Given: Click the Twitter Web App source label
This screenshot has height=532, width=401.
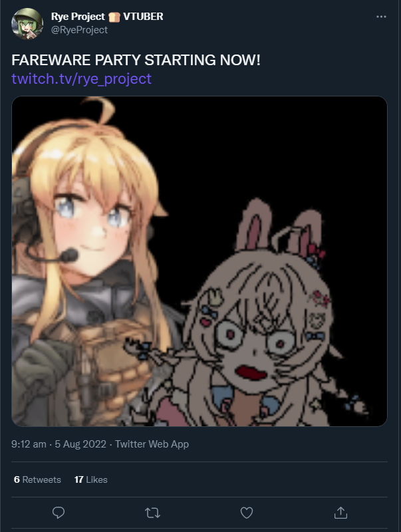Looking at the screenshot, I should point(152,444).
